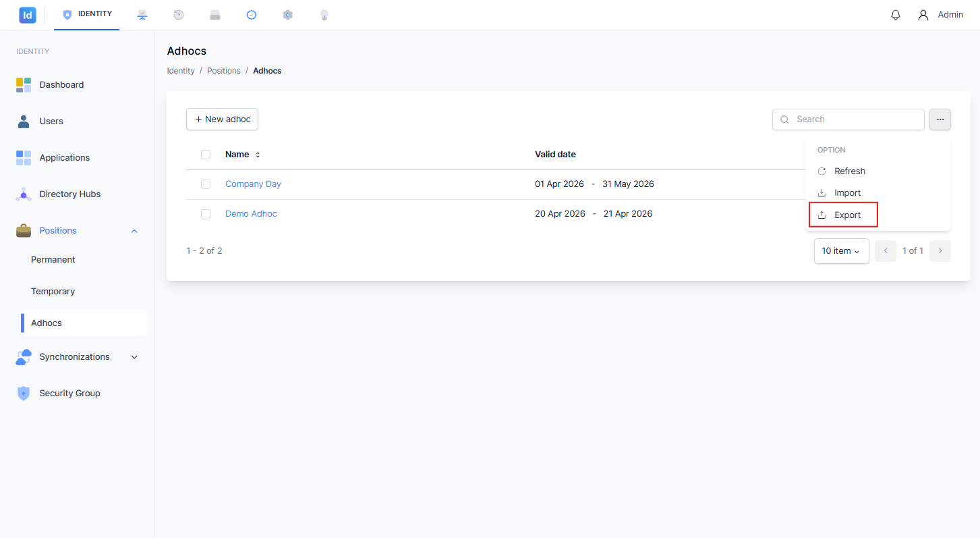Tick the Company Day row checkbox
The height and width of the screenshot is (538, 980).
tap(206, 184)
